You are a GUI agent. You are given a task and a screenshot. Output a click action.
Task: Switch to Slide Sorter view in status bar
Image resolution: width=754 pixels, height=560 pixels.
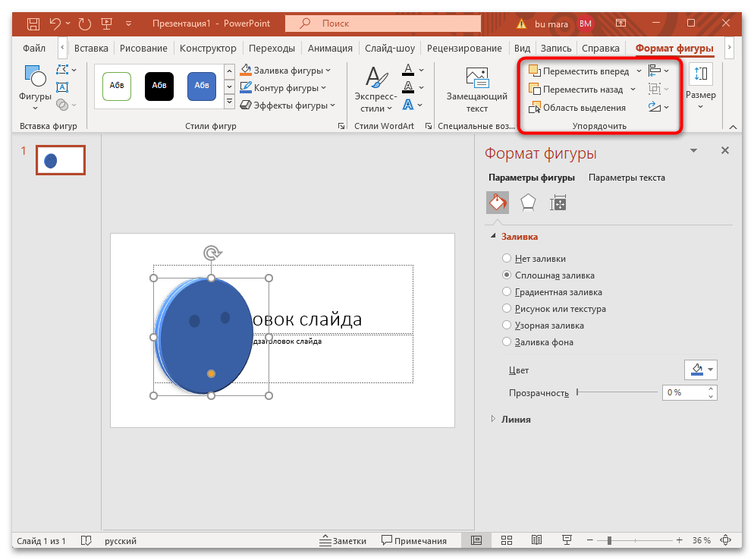pos(507,541)
